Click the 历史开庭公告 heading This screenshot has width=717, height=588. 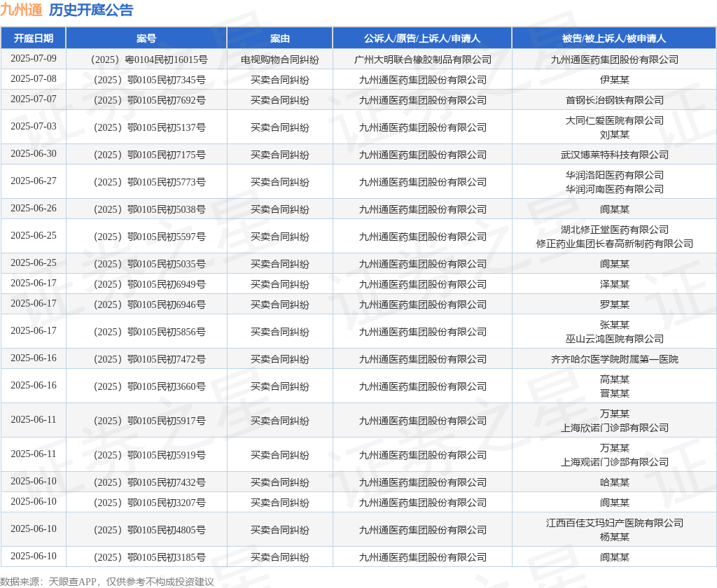click(x=91, y=10)
